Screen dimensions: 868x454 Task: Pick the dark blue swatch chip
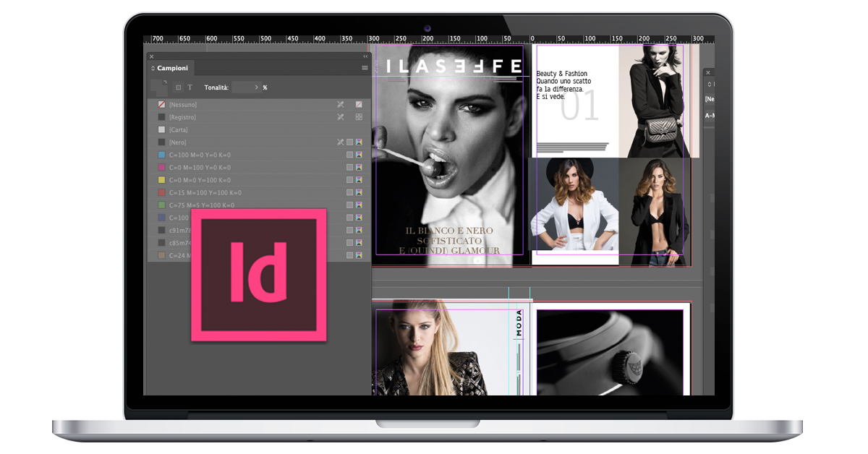162,218
